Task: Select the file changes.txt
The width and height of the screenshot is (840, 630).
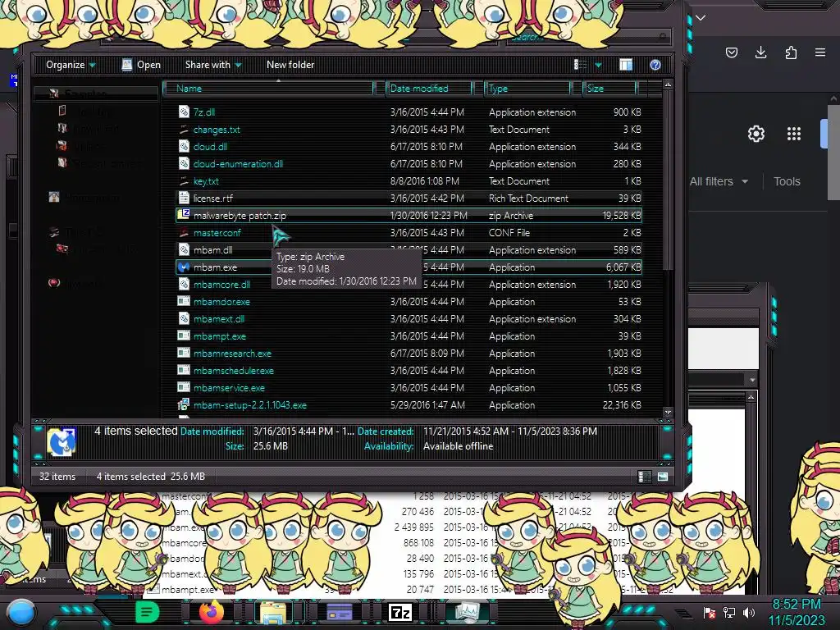Action: point(217,130)
